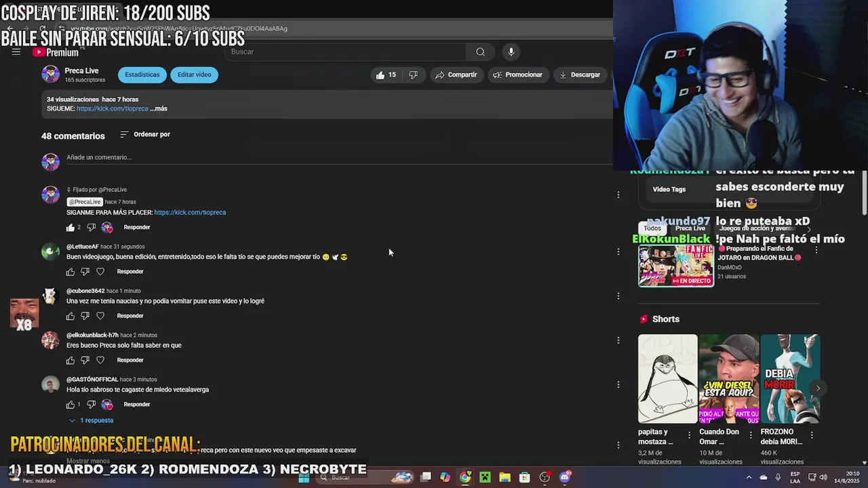Open the FROZONO debía MORIR short
Screen dimensions: 868x488
coord(790,379)
